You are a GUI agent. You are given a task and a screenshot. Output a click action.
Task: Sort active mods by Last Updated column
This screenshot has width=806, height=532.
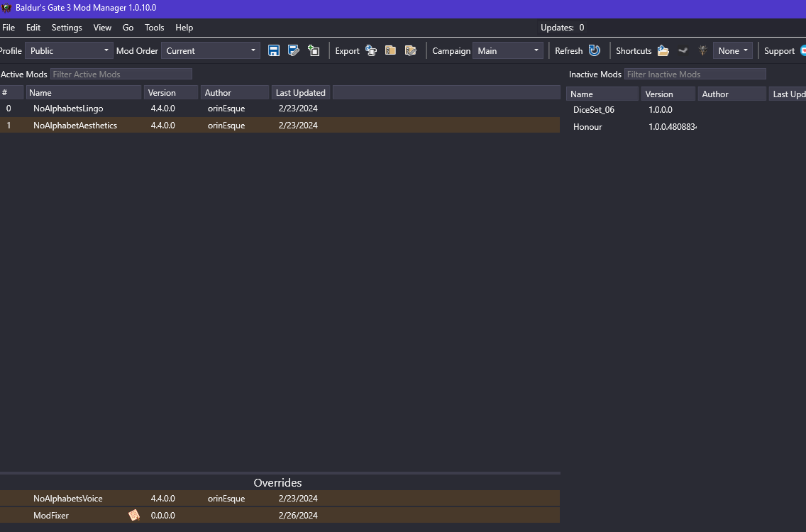tap(301, 92)
